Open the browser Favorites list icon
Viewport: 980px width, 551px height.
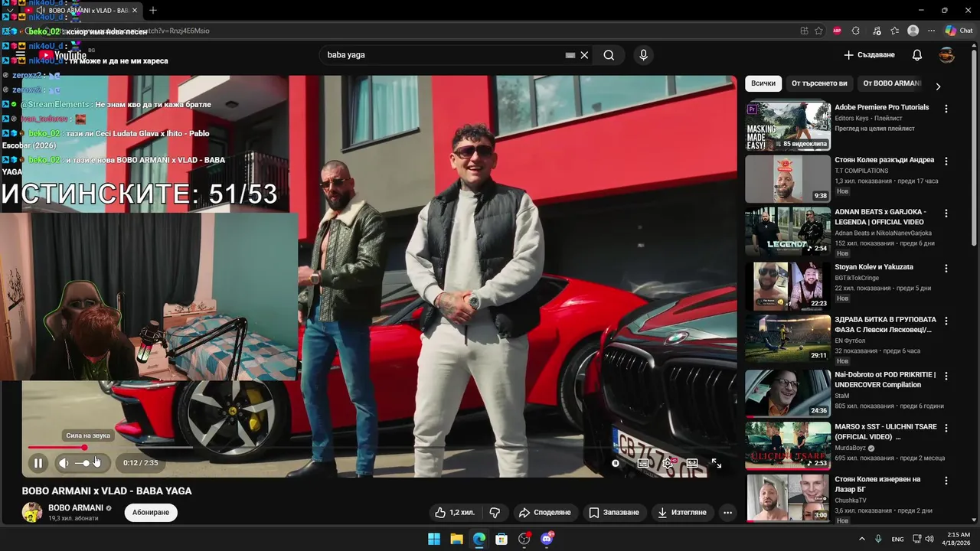tap(894, 31)
